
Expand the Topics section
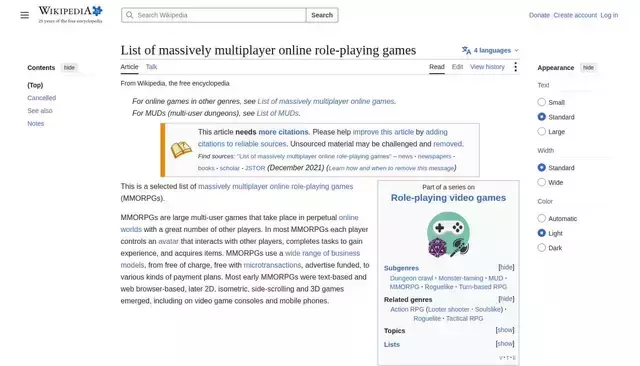pos(505,330)
